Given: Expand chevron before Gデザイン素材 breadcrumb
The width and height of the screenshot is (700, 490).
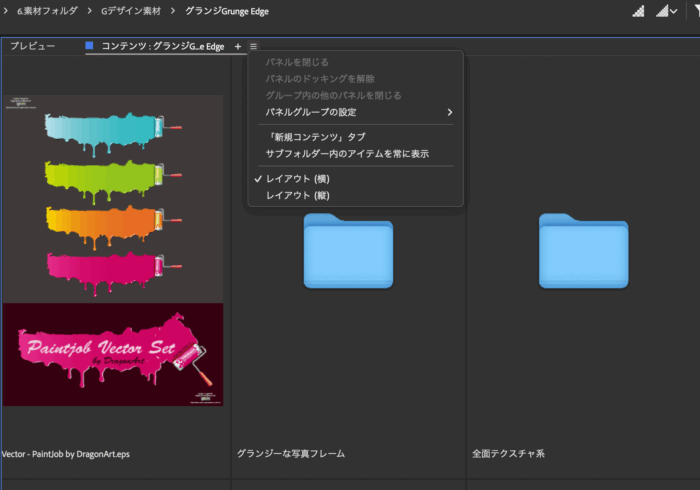Looking at the screenshot, I should click(x=90, y=11).
